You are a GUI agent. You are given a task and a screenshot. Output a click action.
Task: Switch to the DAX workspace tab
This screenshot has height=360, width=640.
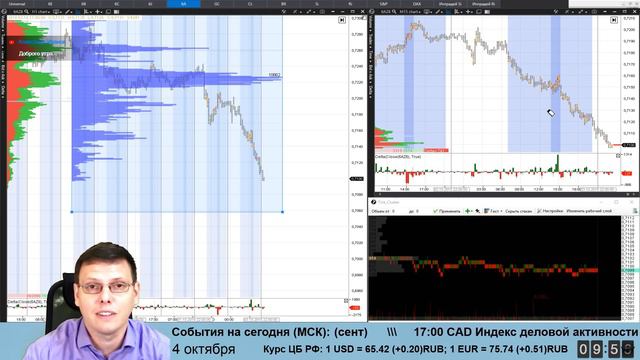tap(417, 4)
